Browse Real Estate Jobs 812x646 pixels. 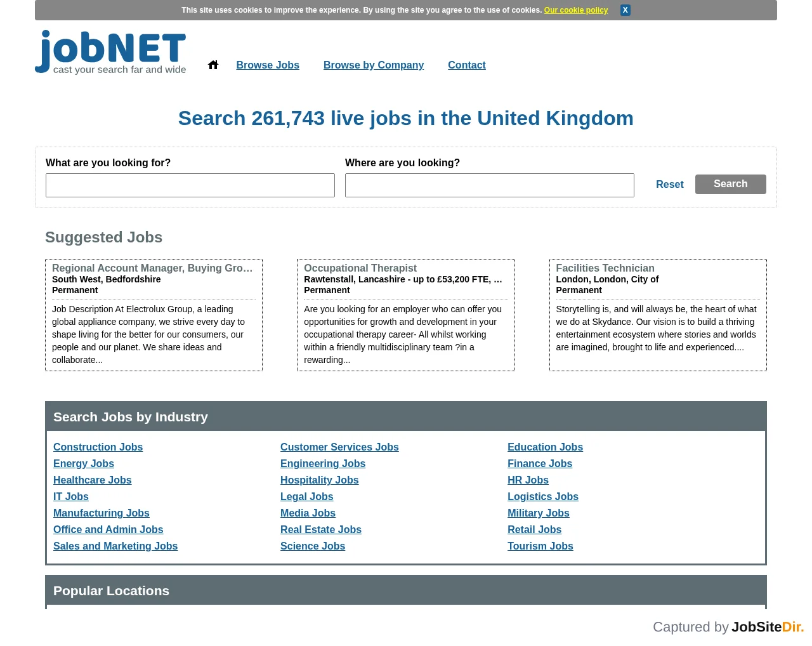click(x=321, y=529)
